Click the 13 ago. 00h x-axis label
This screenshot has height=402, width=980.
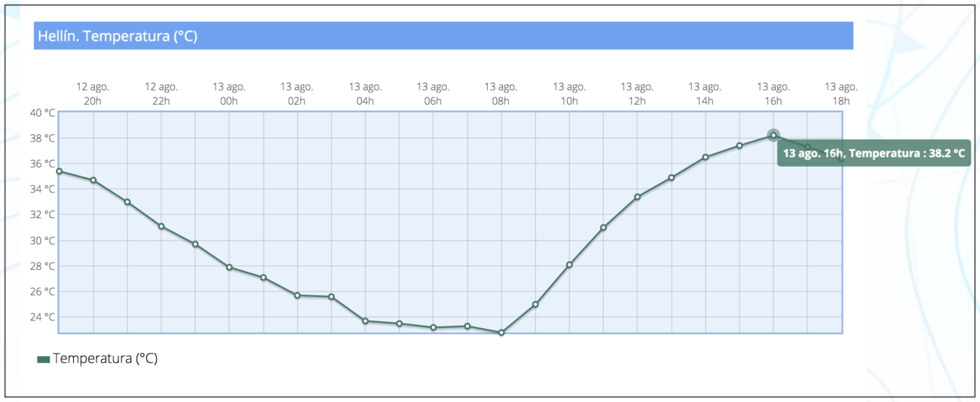click(x=229, y=94)
